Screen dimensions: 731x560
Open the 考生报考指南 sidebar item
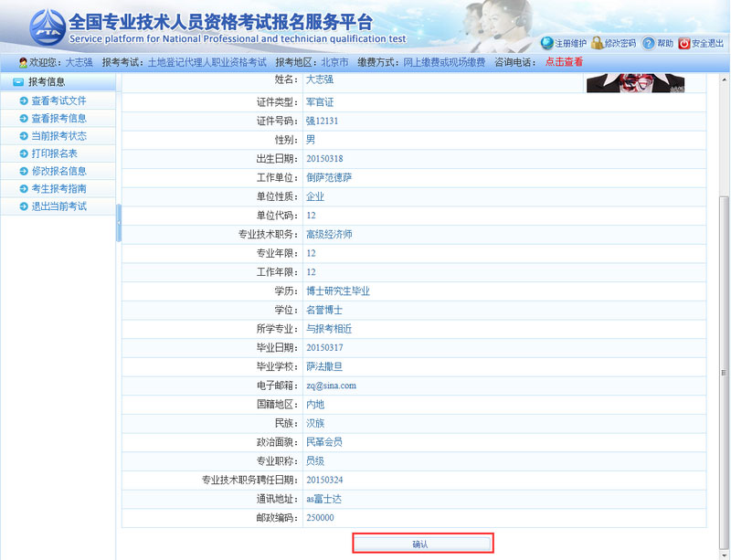pyautogui.click(x=58, y=188)
